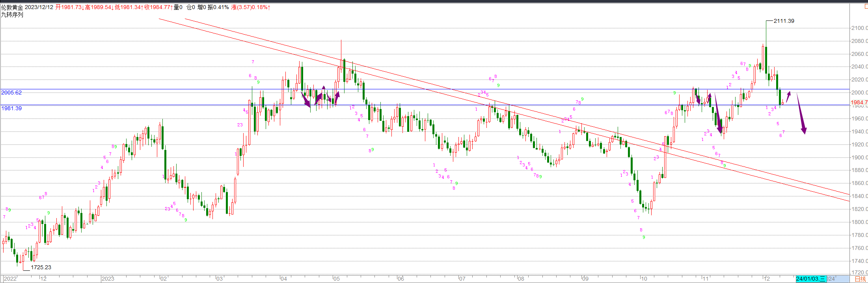Screen dimensions: 868x283
Task: Click the blue 2005.62 horizontal line label
Action: pyautogui.click(x=11, y=92)
